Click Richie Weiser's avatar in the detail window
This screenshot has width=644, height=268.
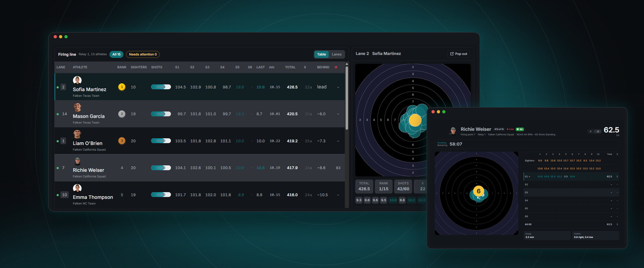453,131
